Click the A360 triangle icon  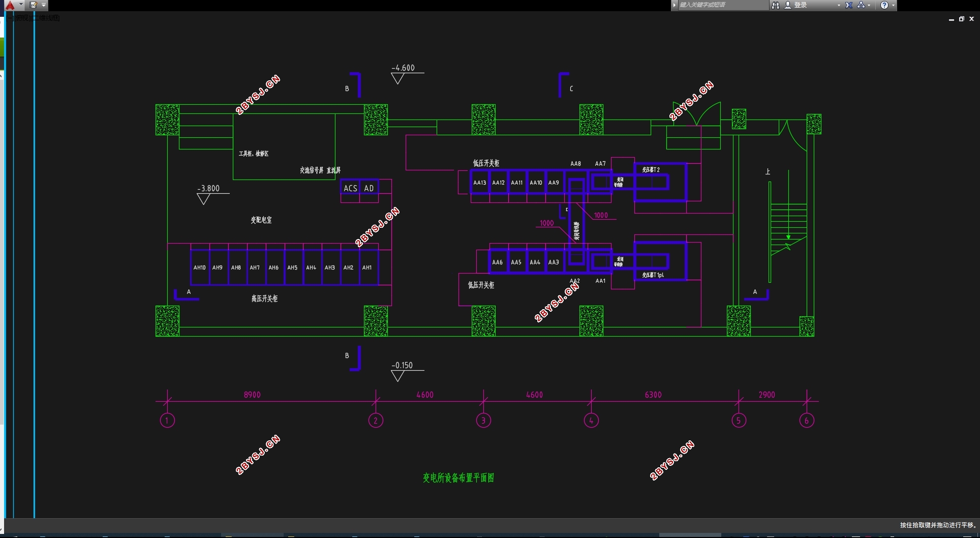tap(861, 5)
